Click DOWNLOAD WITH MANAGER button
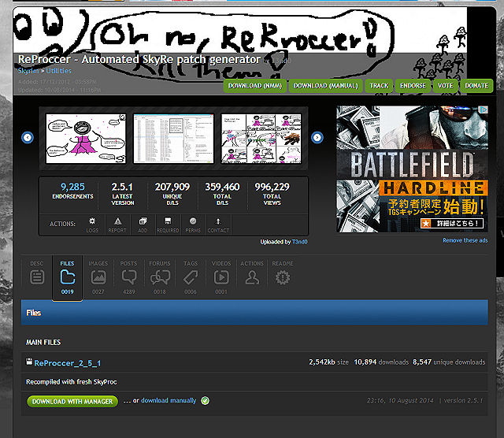This screenshot has width=504, height=438. click(72, 401)
